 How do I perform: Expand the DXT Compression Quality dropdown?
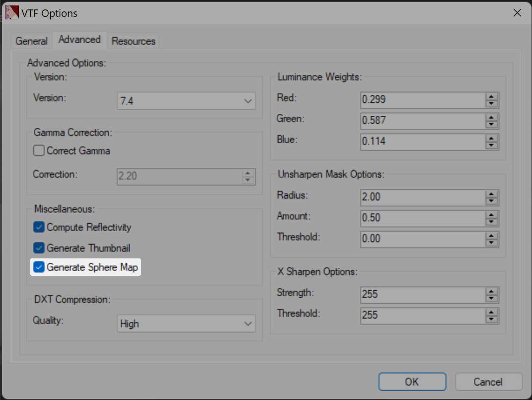186,324
